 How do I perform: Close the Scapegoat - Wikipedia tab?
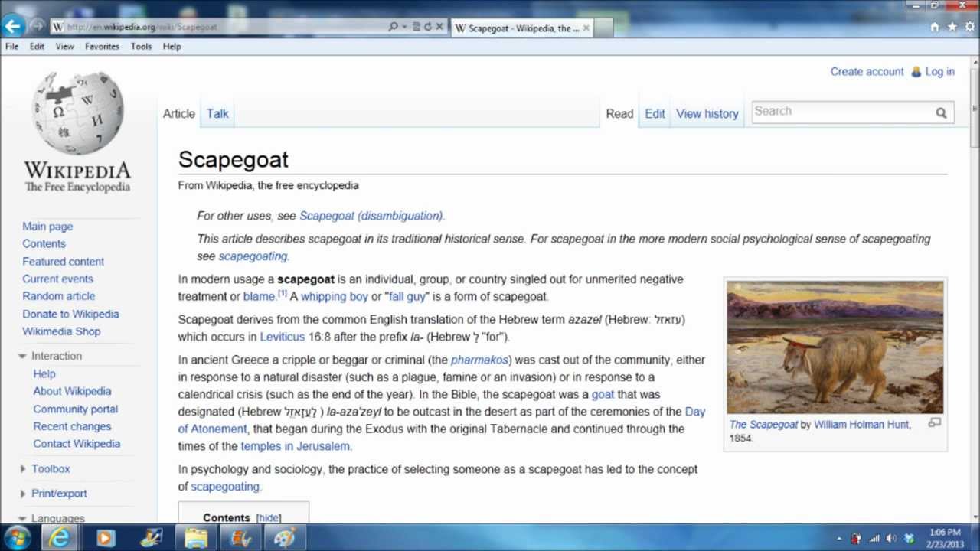(x=586, y=28)
